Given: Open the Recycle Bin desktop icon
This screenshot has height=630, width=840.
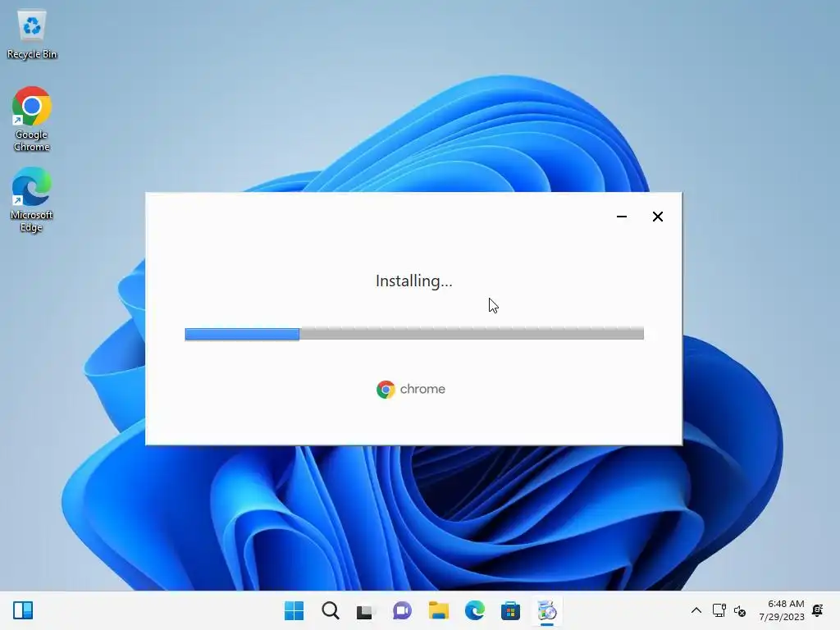Looking at the screenshot, I should point(32,34).
